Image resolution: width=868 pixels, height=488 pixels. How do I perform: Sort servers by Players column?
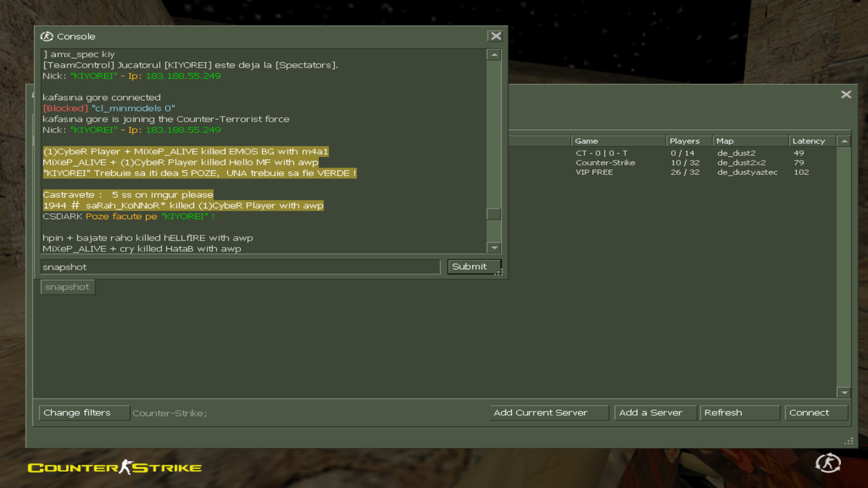(689, 141)
